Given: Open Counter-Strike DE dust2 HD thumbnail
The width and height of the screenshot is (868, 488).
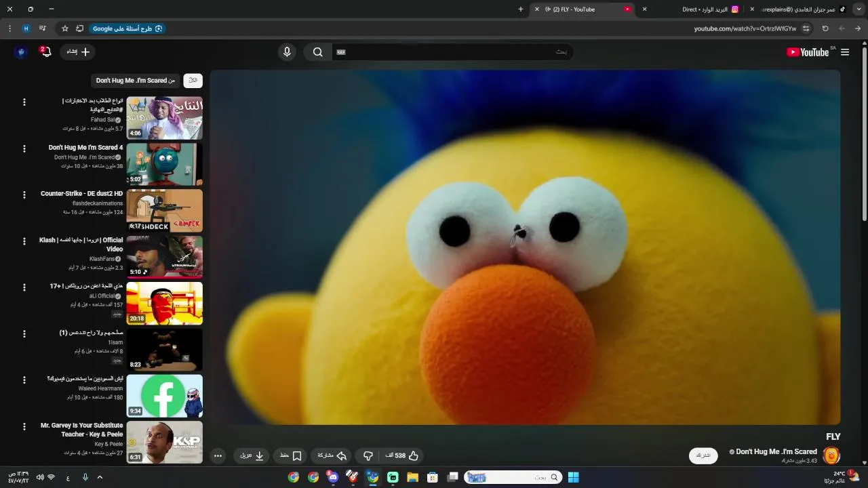Looking at the screenshot, I should pyautogui.click(x=164, y=211).
